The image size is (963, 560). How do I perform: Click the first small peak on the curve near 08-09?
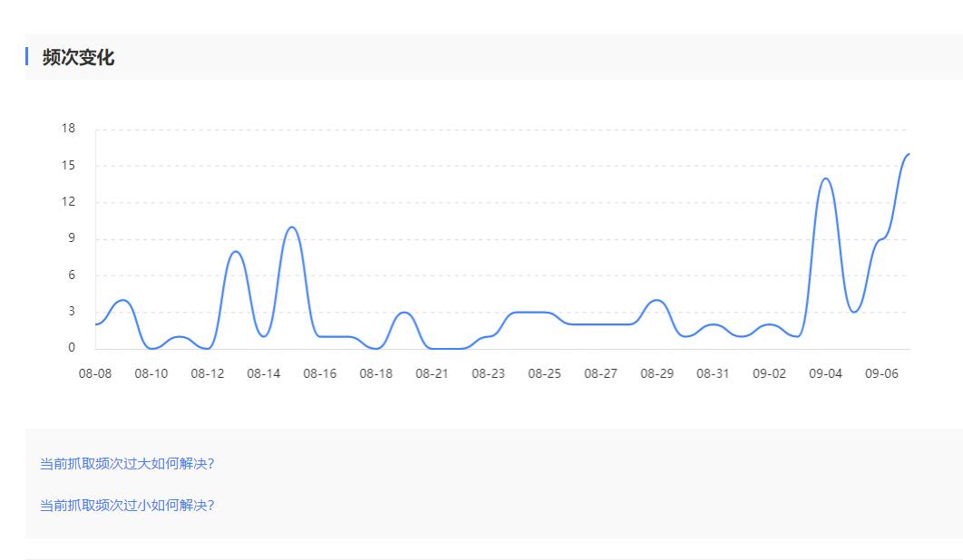[x=123, y=300]
